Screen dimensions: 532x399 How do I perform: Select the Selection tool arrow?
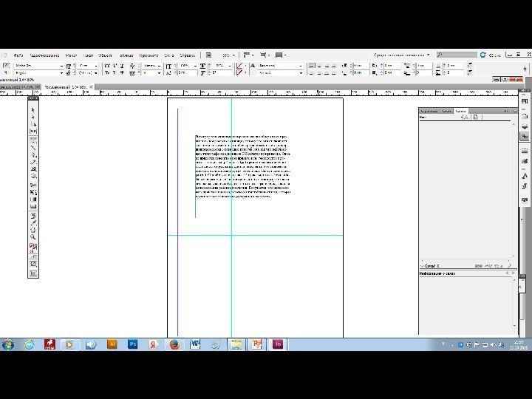(x=33, y=110)
